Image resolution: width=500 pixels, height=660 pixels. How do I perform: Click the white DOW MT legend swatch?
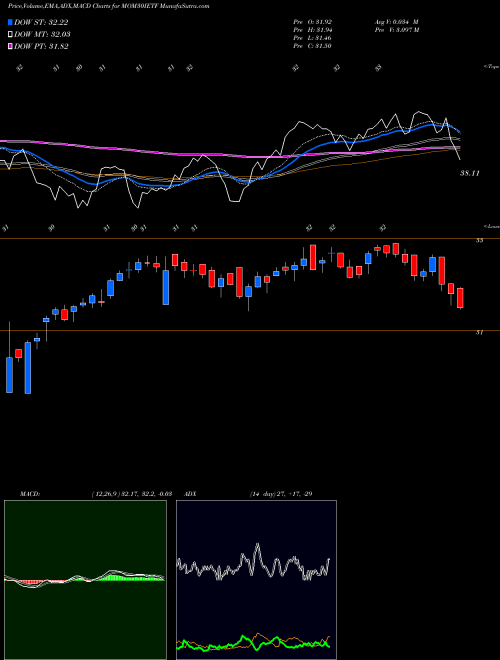10,34
